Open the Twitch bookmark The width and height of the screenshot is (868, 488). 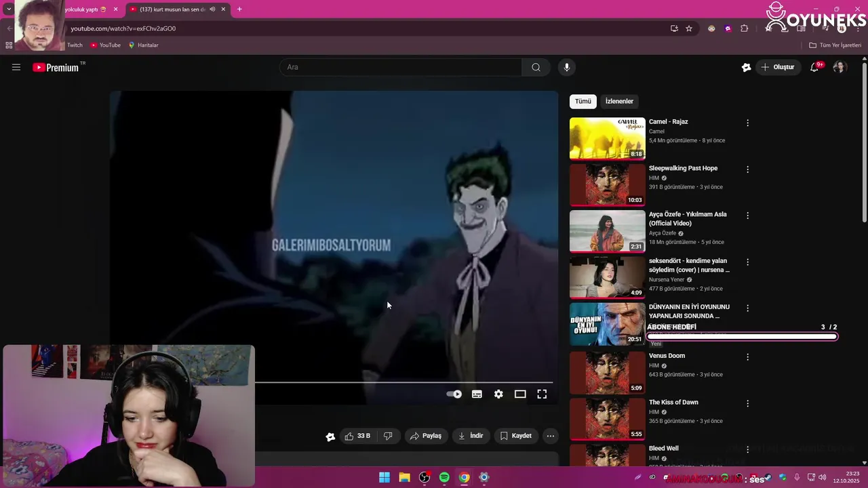(75, 45)
